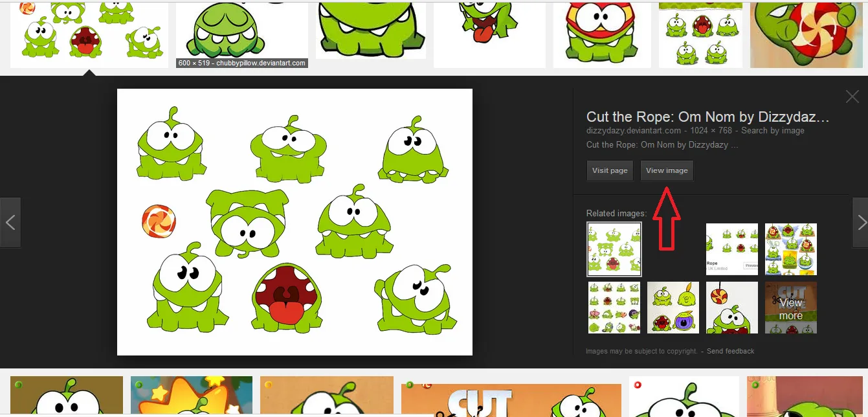
Task: Select top-row thumbnail of sleepy Om Nom from chubbypillow.deviantart.com
Action: (x=242, y=34)
